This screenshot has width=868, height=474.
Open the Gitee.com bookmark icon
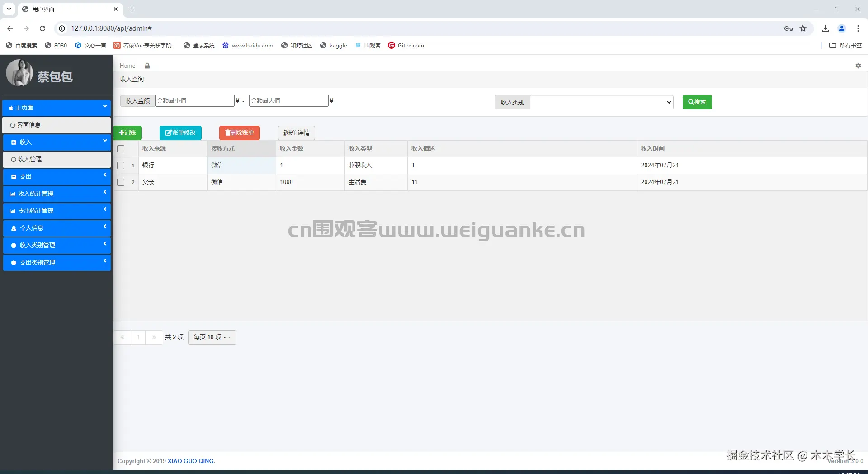(391, 45)
